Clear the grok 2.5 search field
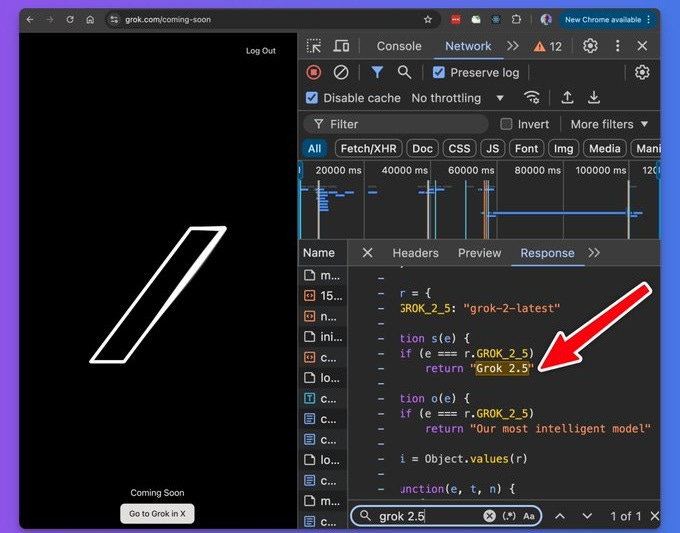Image resolution: width=680 pixels, height=533 pixels. click(489, 516)
